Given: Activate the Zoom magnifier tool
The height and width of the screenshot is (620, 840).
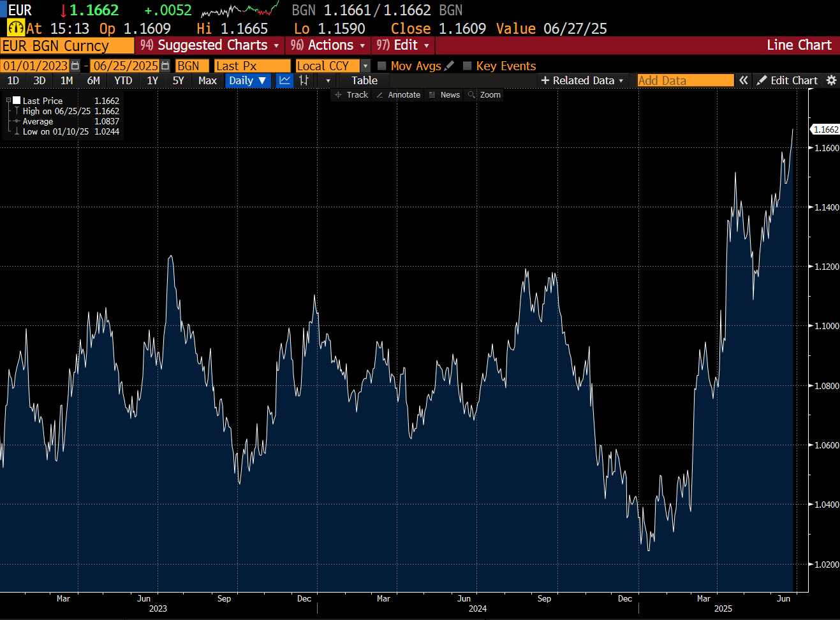Looking at the screenshot, I should coord(485,94).
